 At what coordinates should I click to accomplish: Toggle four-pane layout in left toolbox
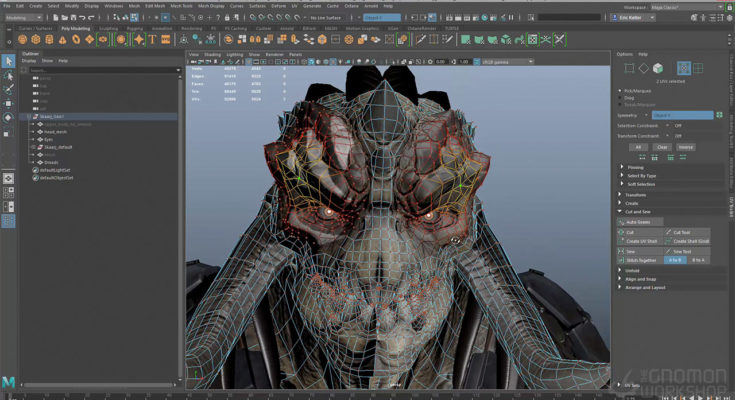[x=8, y=192]
